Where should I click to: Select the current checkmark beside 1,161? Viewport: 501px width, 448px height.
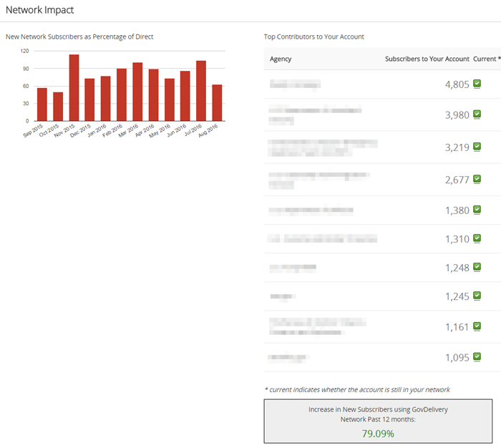click(477, 326)
